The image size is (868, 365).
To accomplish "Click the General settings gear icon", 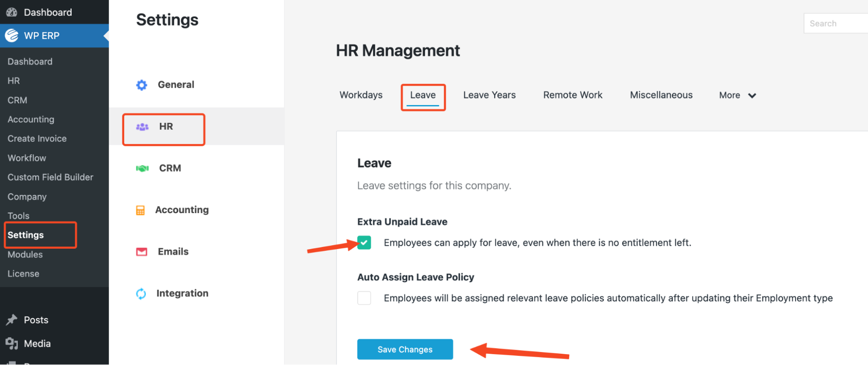I will pyautogui.click(x=142, y=85).
